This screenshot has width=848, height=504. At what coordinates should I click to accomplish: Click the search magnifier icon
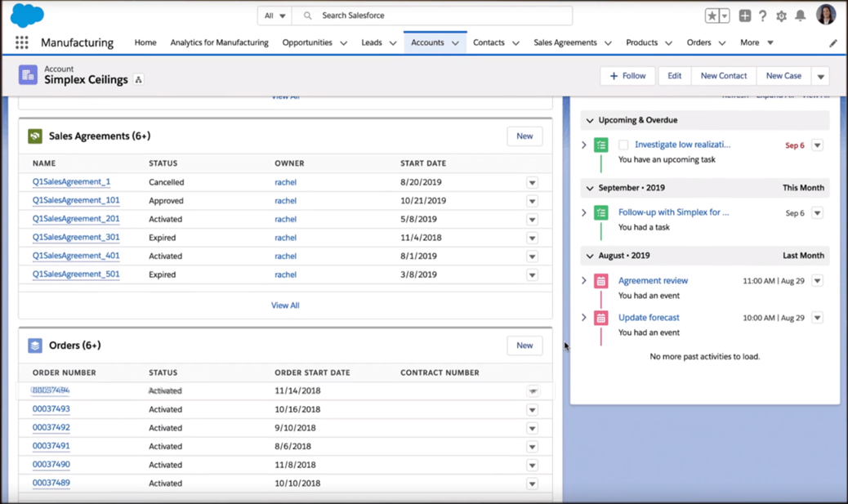(308, 16)
